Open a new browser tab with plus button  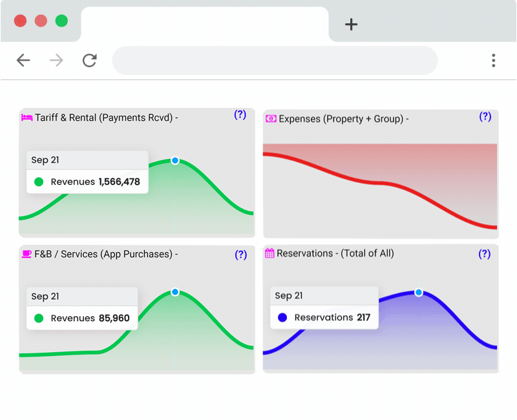point(351,25)
